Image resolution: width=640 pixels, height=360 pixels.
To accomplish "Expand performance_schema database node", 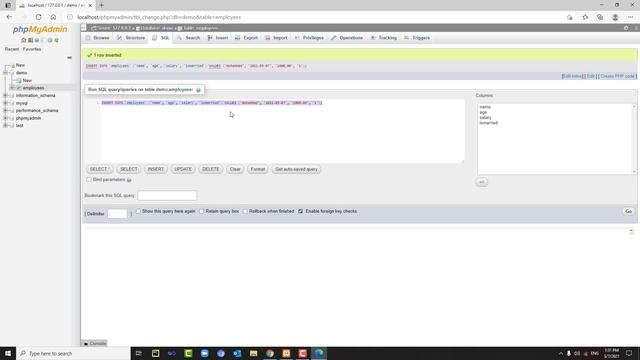I will coord(5,111).
